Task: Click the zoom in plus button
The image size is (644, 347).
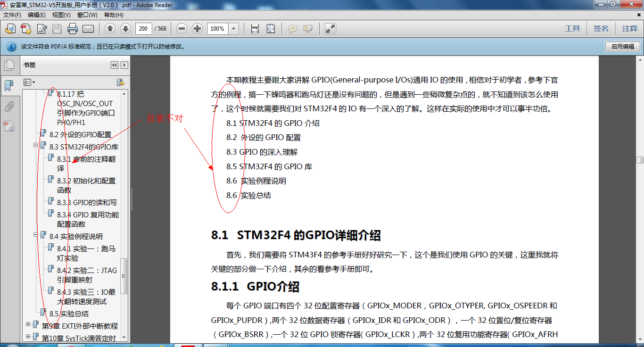Action: pyautogui.click(x=198, y=29)
